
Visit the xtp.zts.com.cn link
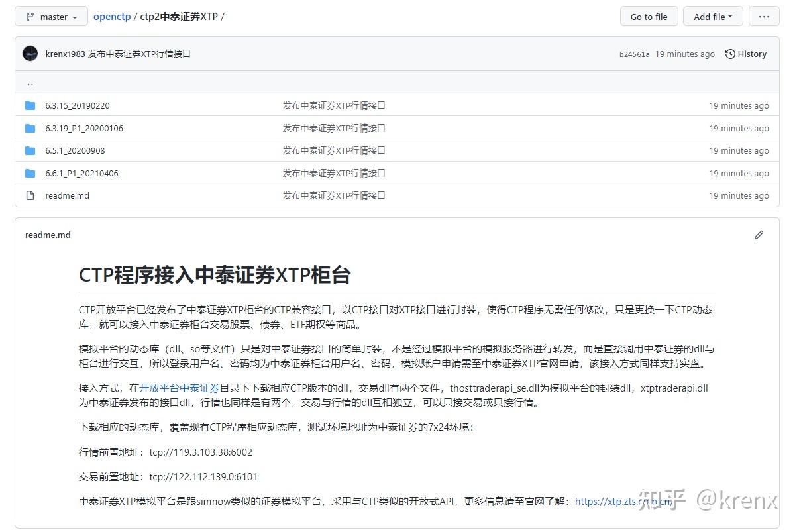pyautogui.click(x=621, y=502)
